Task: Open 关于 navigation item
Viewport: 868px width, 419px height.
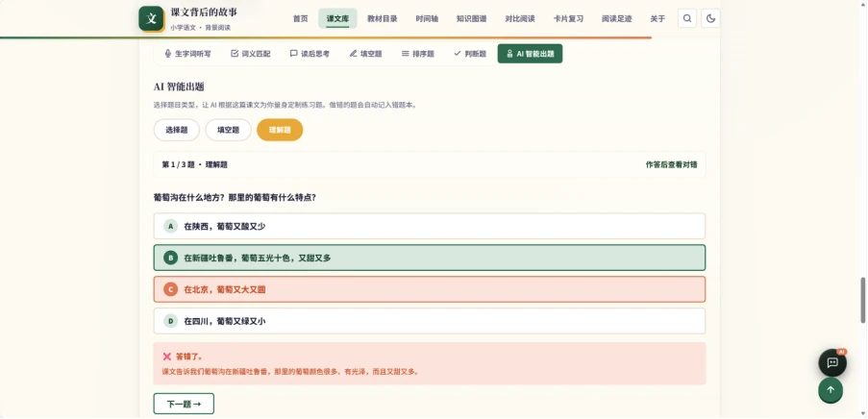Action: [657, 19]
